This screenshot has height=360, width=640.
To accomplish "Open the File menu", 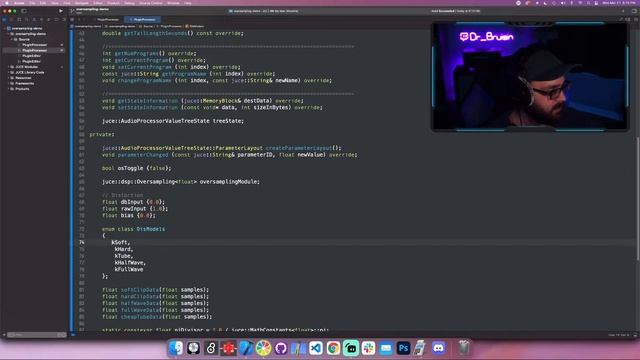I will 32,3.
